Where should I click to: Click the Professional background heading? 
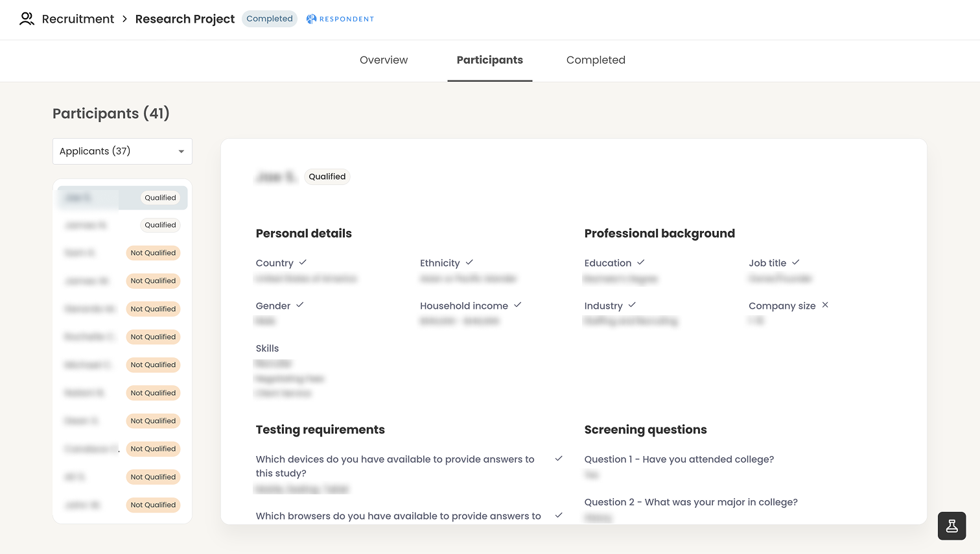click(x=660, y=234)
